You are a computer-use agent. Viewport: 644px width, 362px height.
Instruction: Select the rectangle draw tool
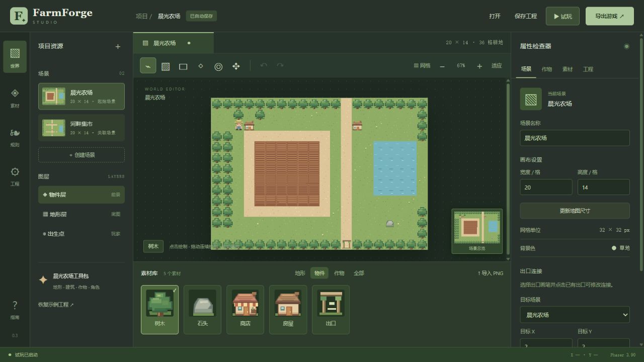[x=183, y=66]
